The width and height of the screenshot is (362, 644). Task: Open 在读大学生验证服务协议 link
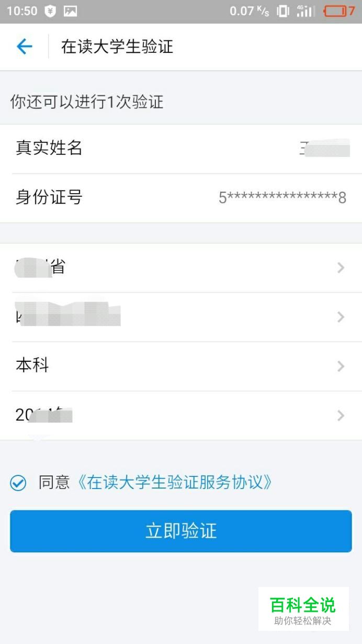point(175,482)
